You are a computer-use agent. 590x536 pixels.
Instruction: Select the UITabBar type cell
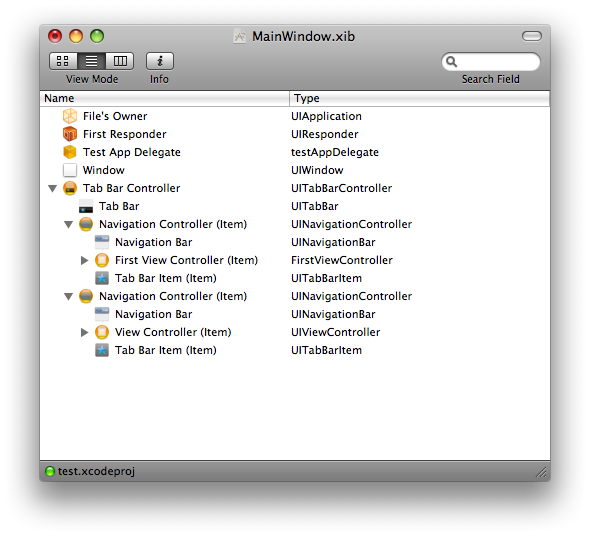315,206
